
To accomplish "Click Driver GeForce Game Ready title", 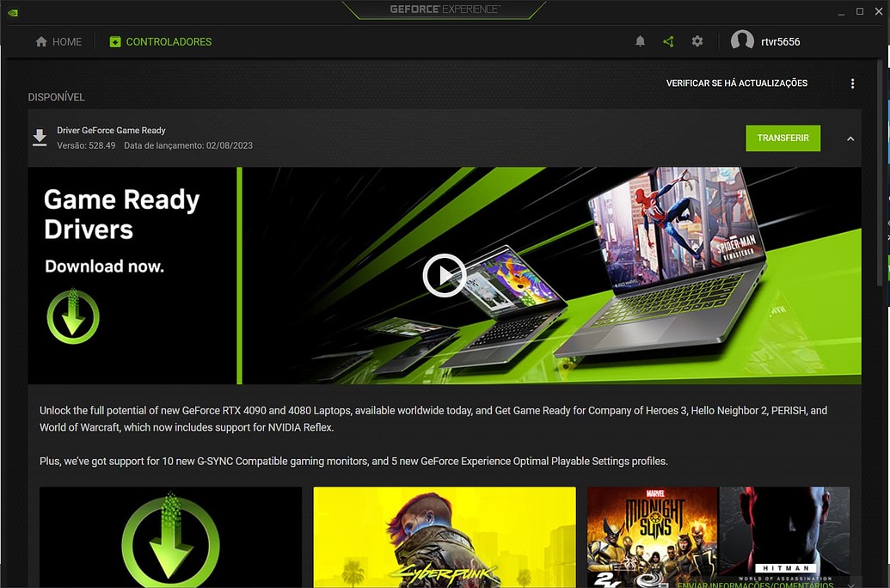I will pyautogui.click(x=111, y=130).
